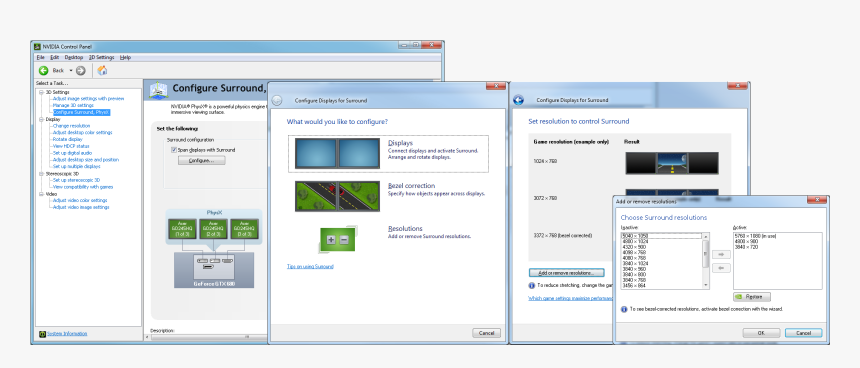Screen dimensions: 860x368
Task: Click OK in Add or remove resolutions
Action: (761, 333)
